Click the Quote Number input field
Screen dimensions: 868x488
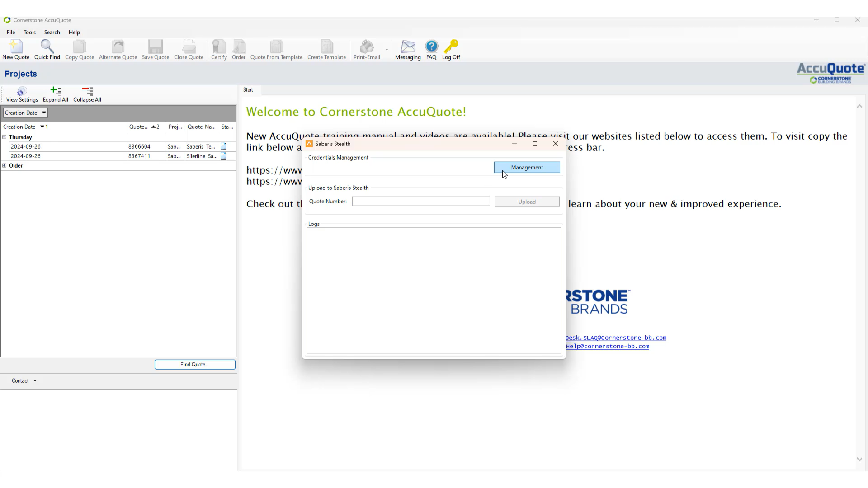420,202
